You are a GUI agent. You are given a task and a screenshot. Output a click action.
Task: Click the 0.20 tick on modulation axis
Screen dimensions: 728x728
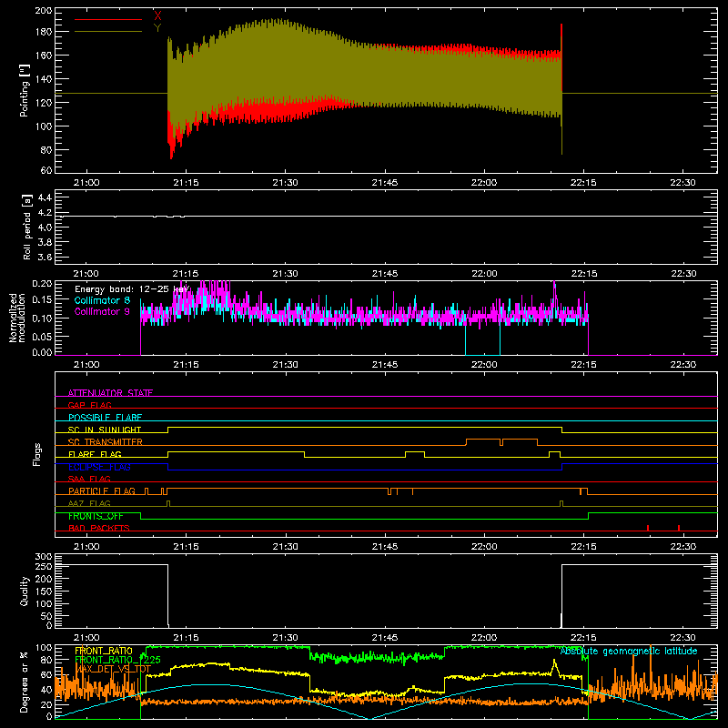pos(42,284)
